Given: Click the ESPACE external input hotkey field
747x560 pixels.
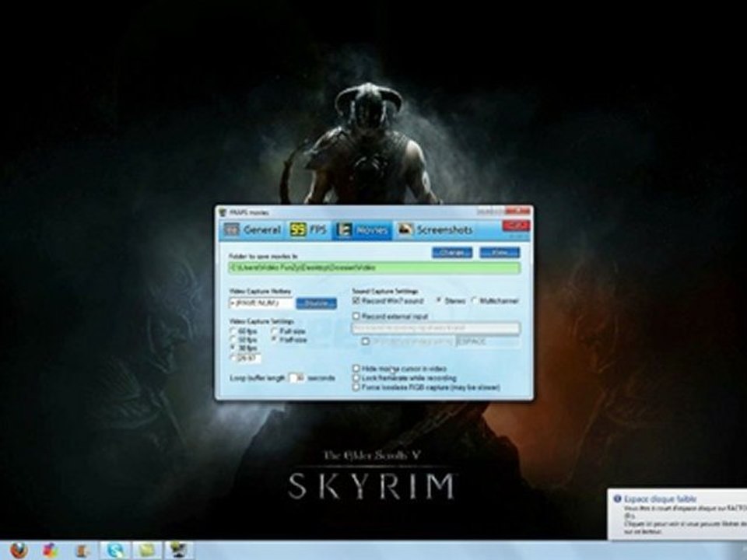Looking at the screenshot, I should point(488,341).
